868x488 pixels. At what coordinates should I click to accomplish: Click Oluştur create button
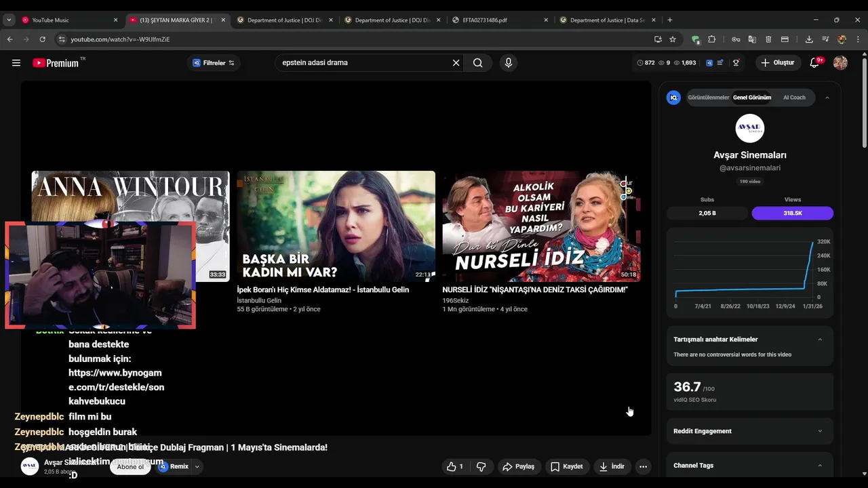[777, 63]
